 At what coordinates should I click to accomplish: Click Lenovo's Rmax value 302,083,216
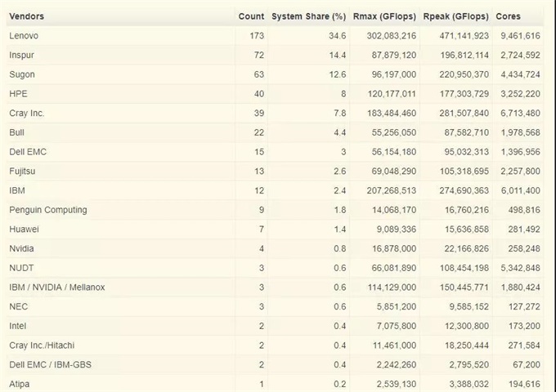coord(384,36)
